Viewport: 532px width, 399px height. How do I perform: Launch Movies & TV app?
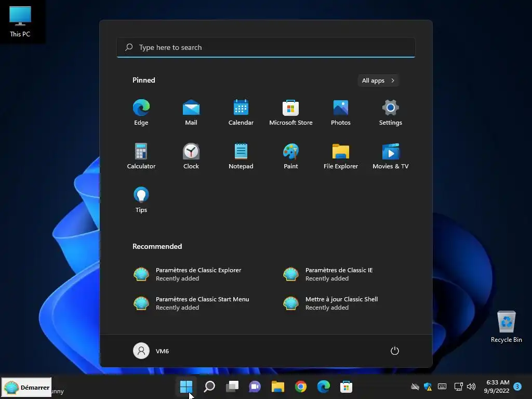(x=391, y=156)
